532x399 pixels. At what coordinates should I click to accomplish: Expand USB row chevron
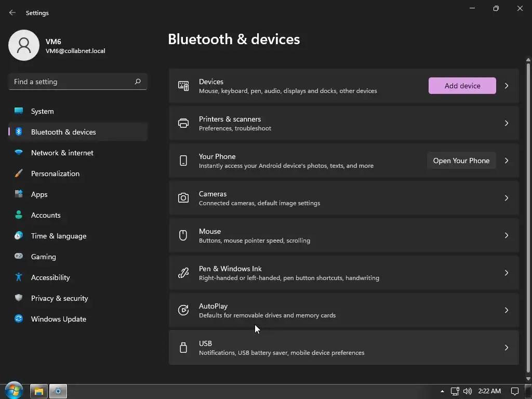(x=506, y=348)
